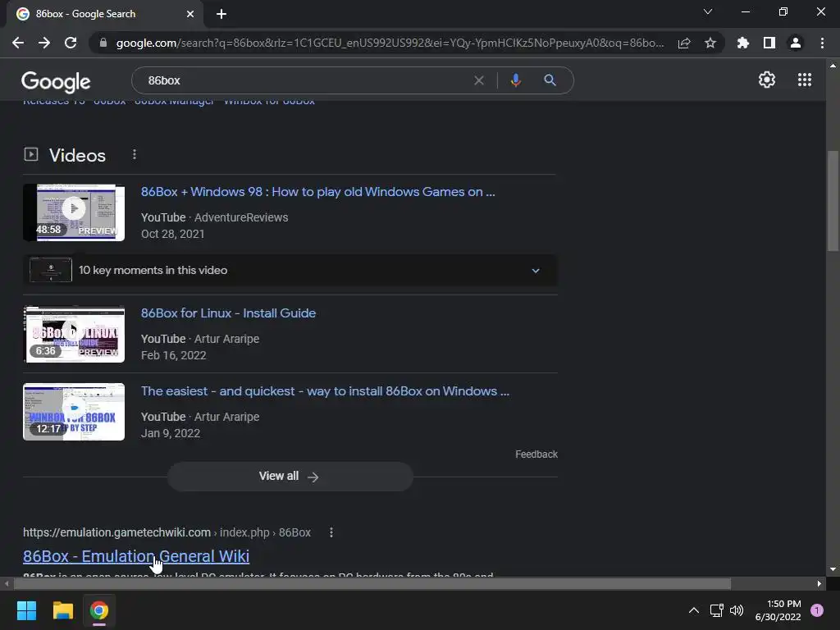Toggle Chrome side panel
Screen dimensions: 840x630
coord(769,43)
